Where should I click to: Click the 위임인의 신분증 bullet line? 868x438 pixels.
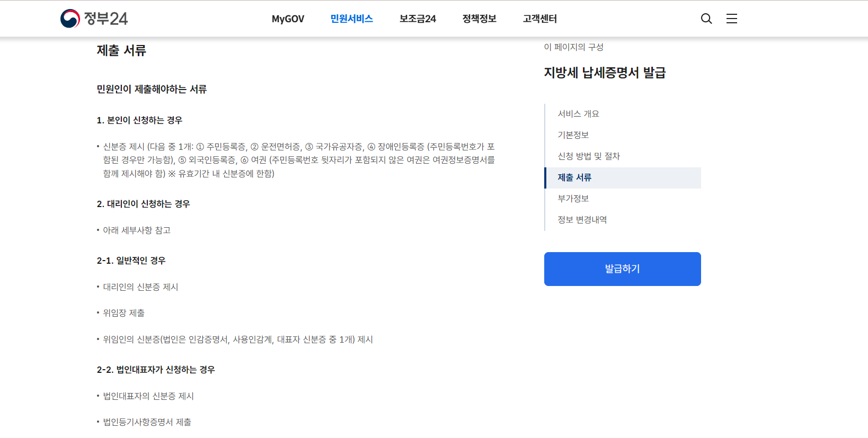tap(238, 339)
